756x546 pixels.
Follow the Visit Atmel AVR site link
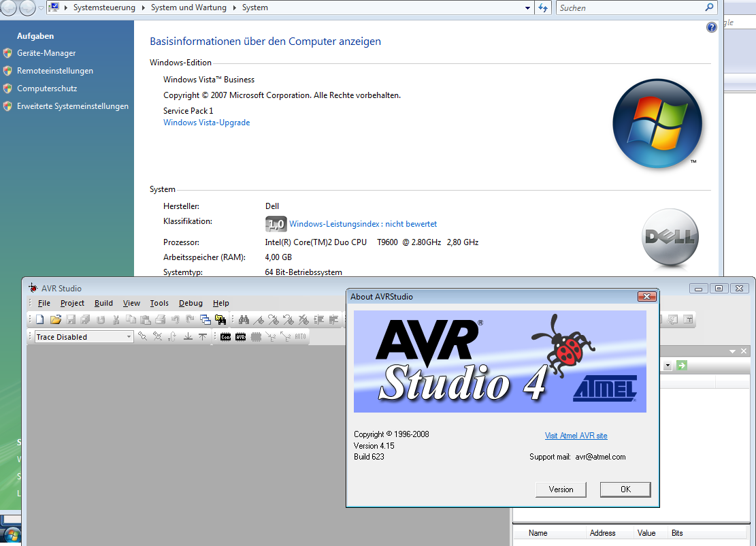pyautogui.click(x=576, y=436)
